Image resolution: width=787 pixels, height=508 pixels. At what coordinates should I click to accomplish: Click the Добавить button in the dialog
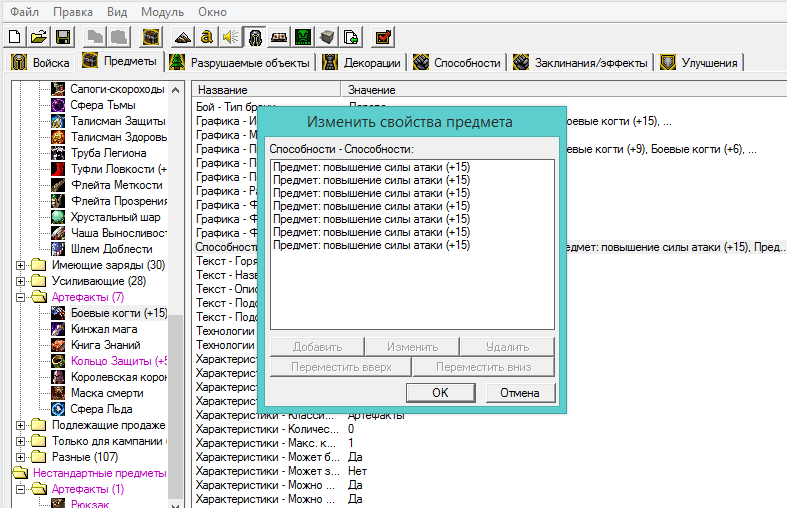(x=317, y=347)
